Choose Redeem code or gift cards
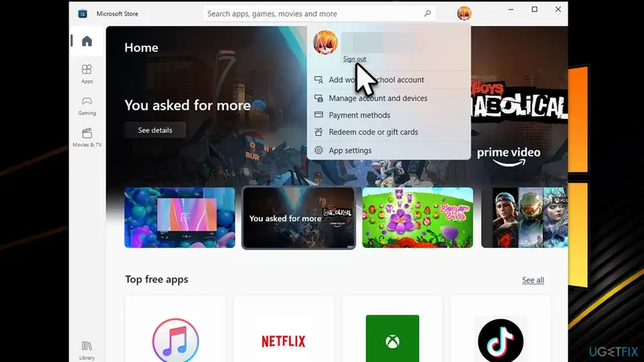Screen dimensions: 644x362 click(x=389, y=132)
